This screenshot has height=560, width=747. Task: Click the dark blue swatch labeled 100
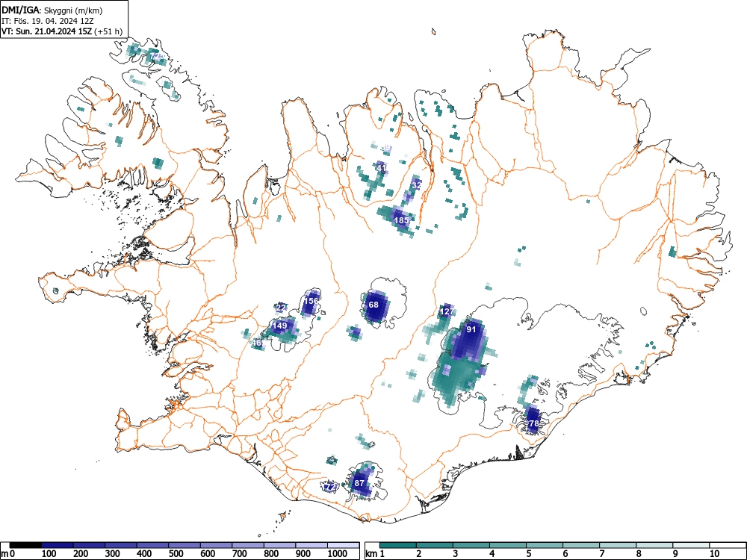coord(58,545)
